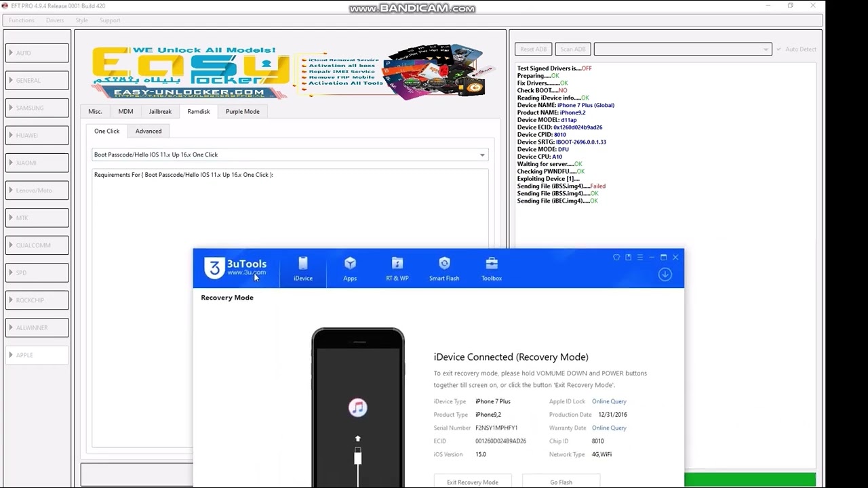Toggle the Auto Detect checkbox
The image size is (868, 488).
coord(797,49)
